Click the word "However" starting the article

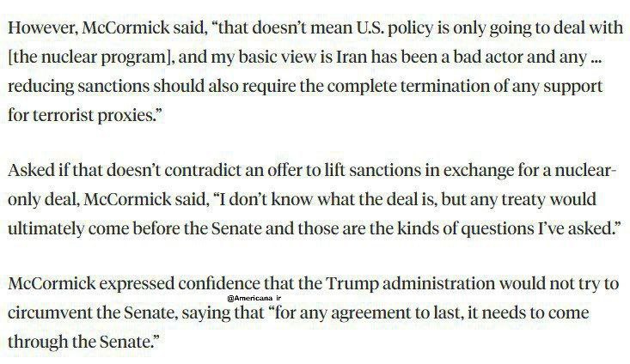point(43,28)
